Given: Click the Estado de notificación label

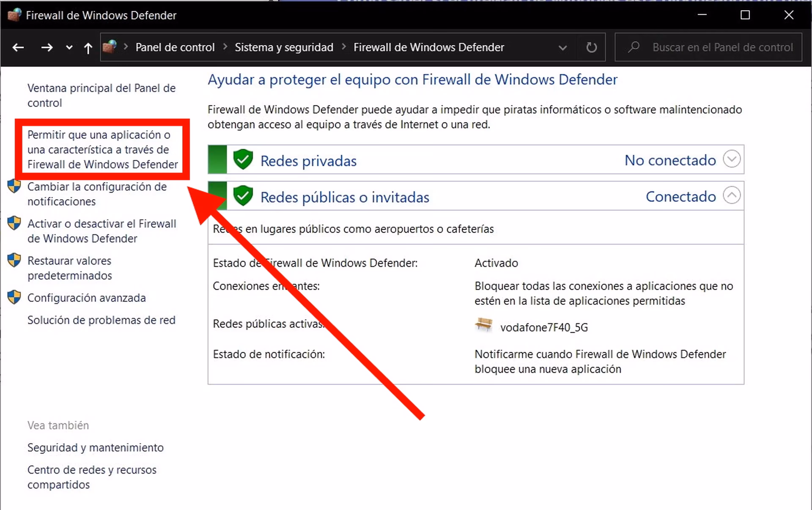Looking at the screenshot, I should click(x=269, y=354).
